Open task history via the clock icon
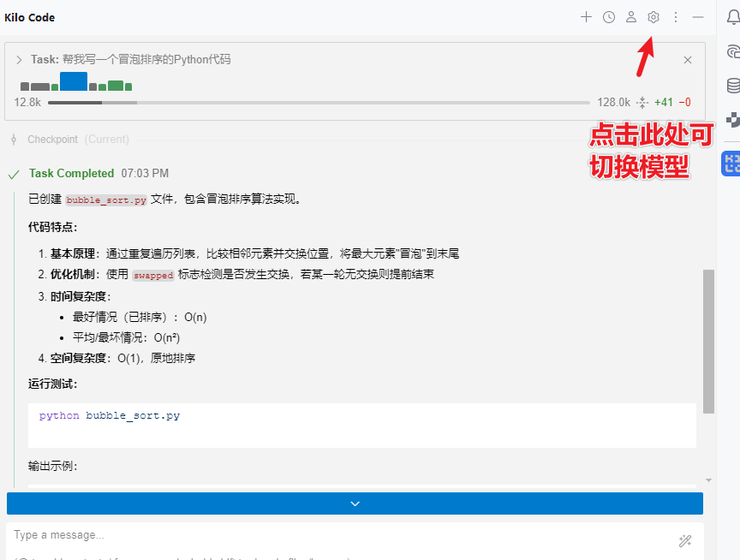740x560 pixels. coord(608,17)
